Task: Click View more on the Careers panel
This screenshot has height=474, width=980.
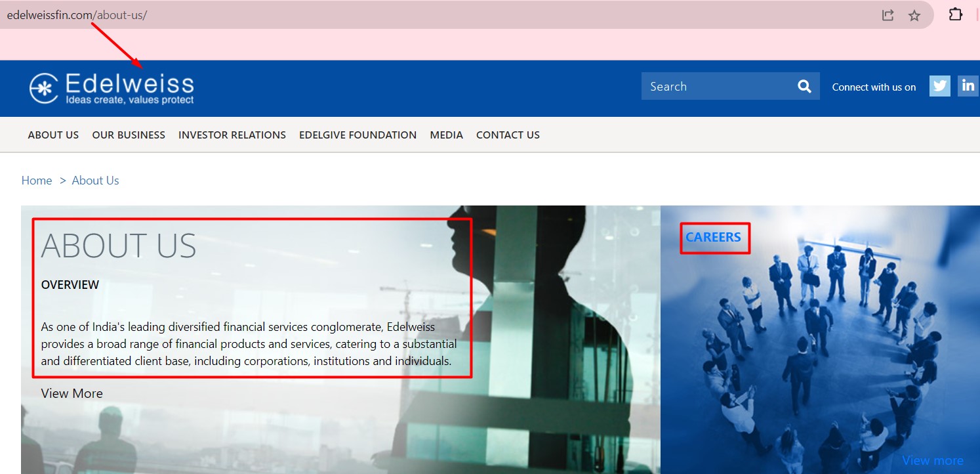Action: click(932, 460)
